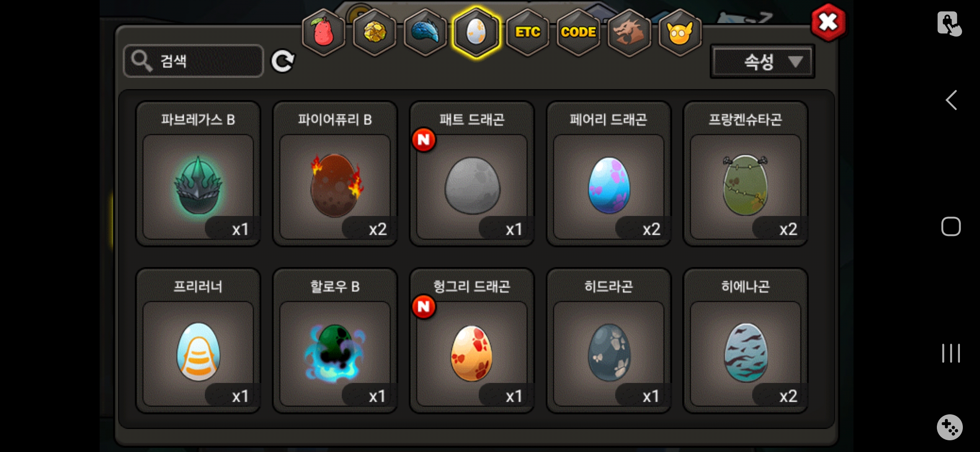Open the ETC items tab
The height and width of the screenshot is (452, 980).
click(x=527, y=33)
